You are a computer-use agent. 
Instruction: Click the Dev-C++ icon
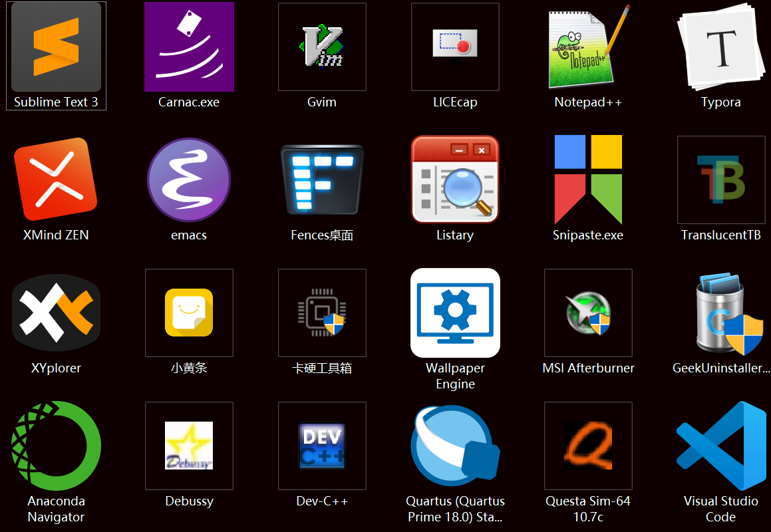pos(322,446)
